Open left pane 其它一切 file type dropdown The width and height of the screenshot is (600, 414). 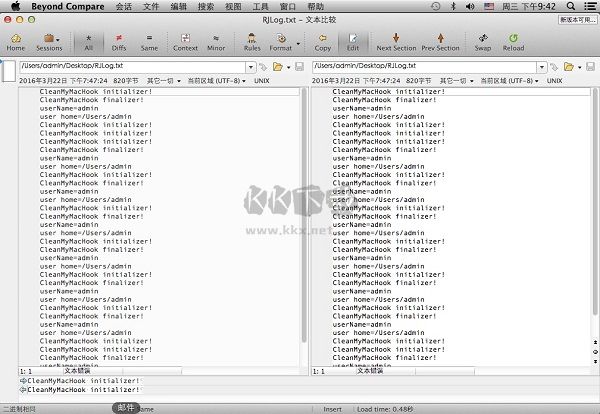click(x=164, y=81)
